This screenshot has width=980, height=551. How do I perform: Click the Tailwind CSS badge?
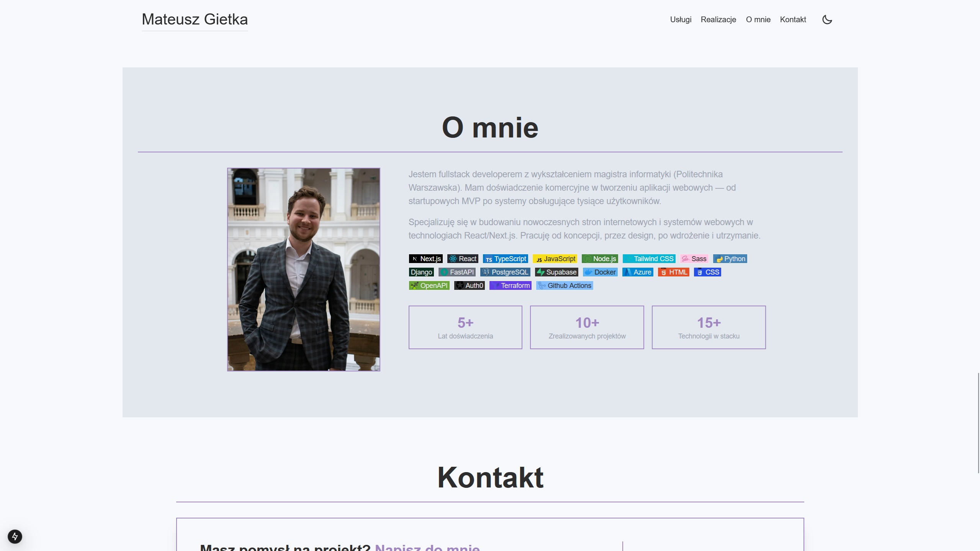coord(649,258)
